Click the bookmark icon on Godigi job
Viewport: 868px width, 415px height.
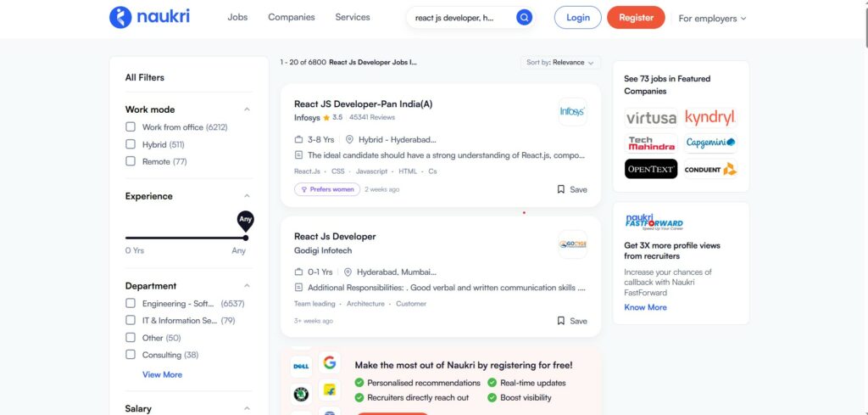pos(561,321)
